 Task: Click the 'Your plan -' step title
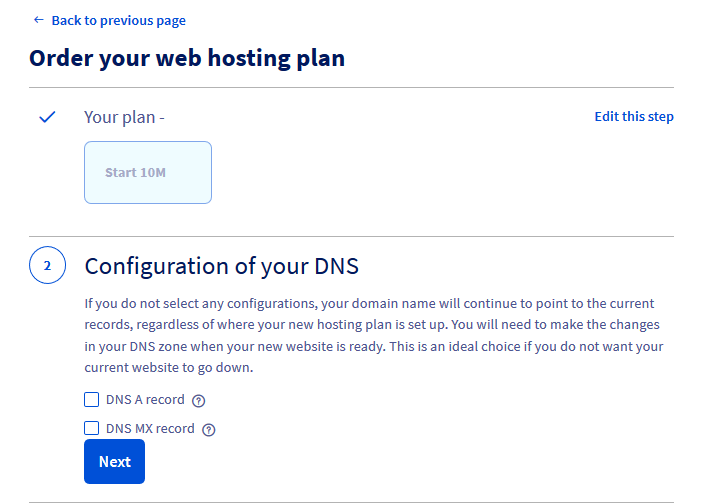(124, 117)
